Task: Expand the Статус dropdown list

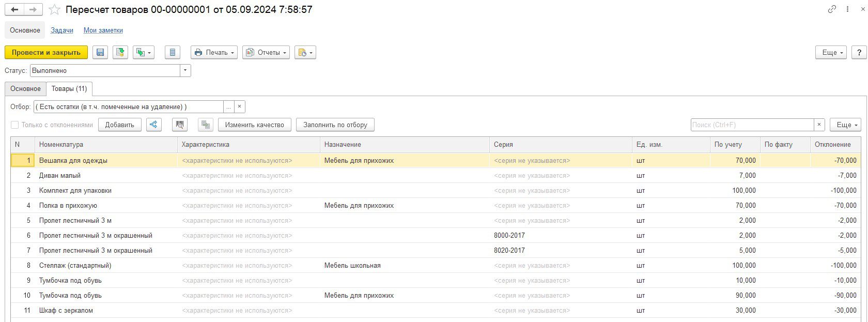Action: point(185,70)
